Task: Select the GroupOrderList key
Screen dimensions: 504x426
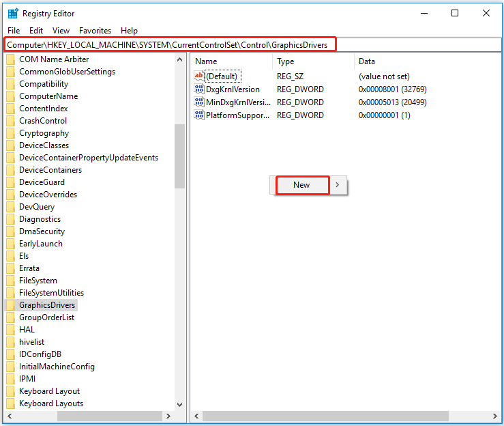Action: [x=46, y=317]
